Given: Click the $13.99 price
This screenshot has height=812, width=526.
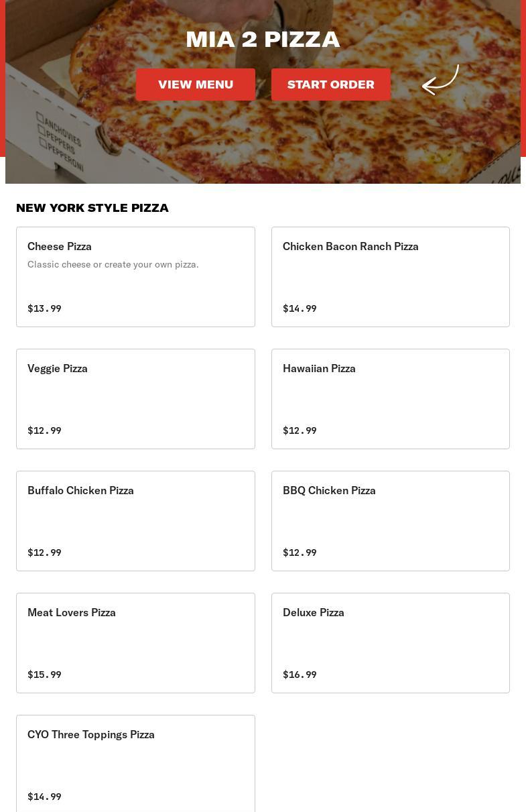Looking at the screenshot, I should point(44,308).
